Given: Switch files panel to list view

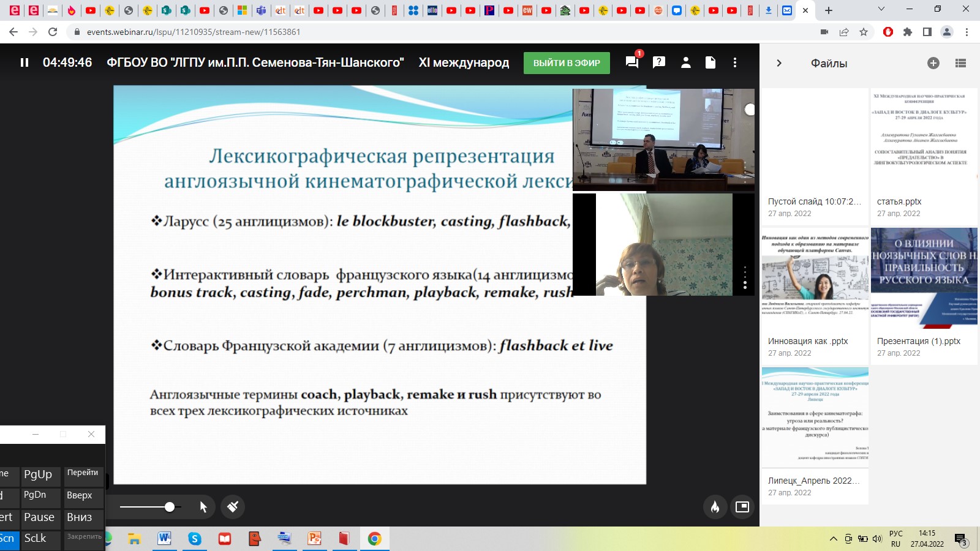Looking at the screenshot, I should coord(960,63).
